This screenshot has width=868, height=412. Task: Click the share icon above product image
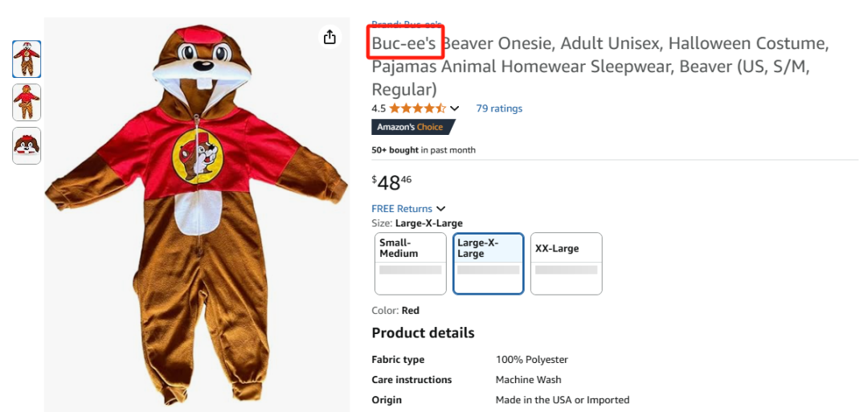(x=330, y=37)
